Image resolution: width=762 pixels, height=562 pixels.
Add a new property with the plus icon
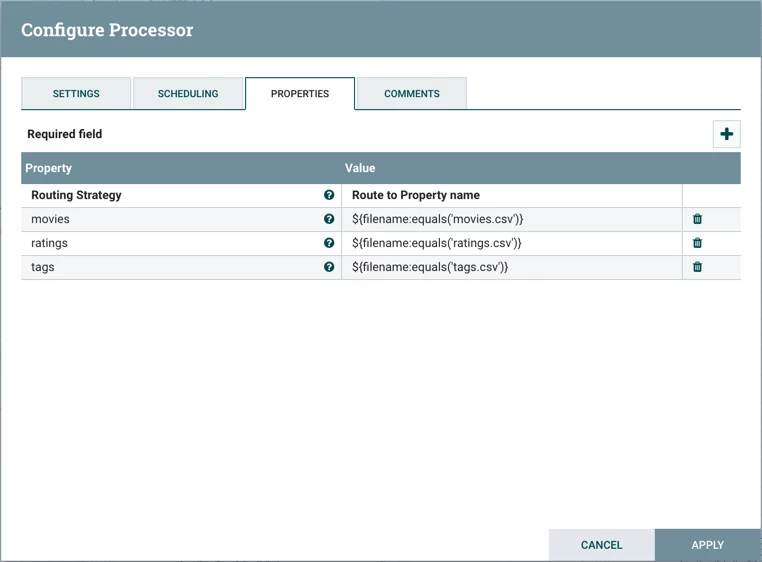(727, 134)
